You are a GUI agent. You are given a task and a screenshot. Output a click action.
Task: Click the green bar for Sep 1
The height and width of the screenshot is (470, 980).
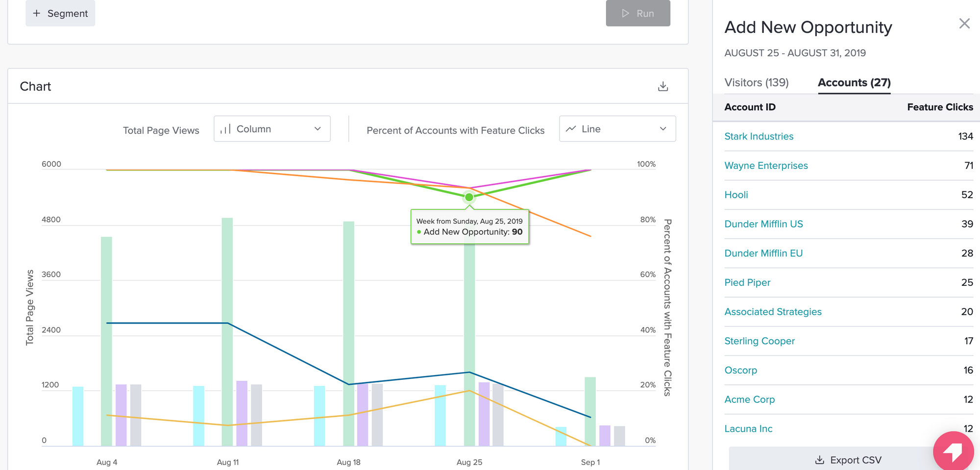[x=590, y=411]
